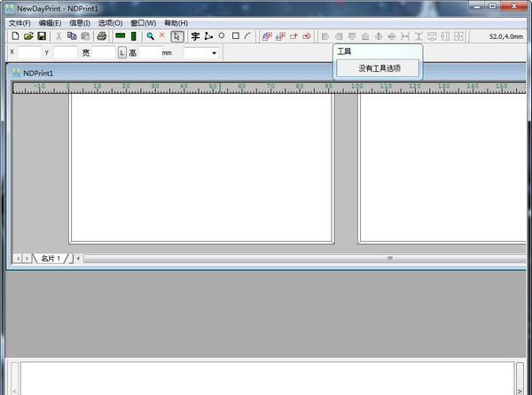The image size is (532, 395).
Task: Open a file using the folder icon
Action: pyautogui.click(x=28, y=36)
